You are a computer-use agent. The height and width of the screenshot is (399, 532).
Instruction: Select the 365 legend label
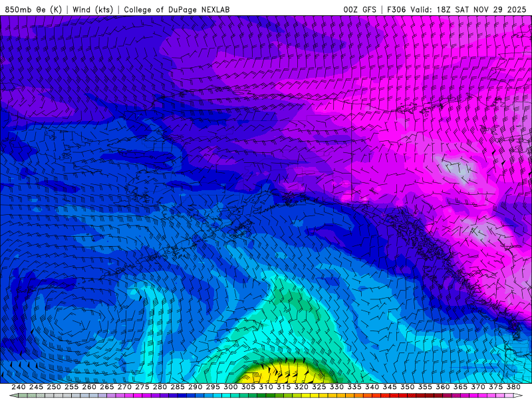coord(460,387)
